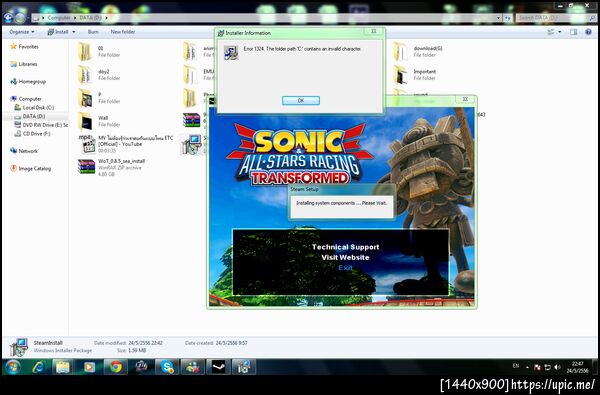Create a New folder from the toolbar

(x=122, y=32)
